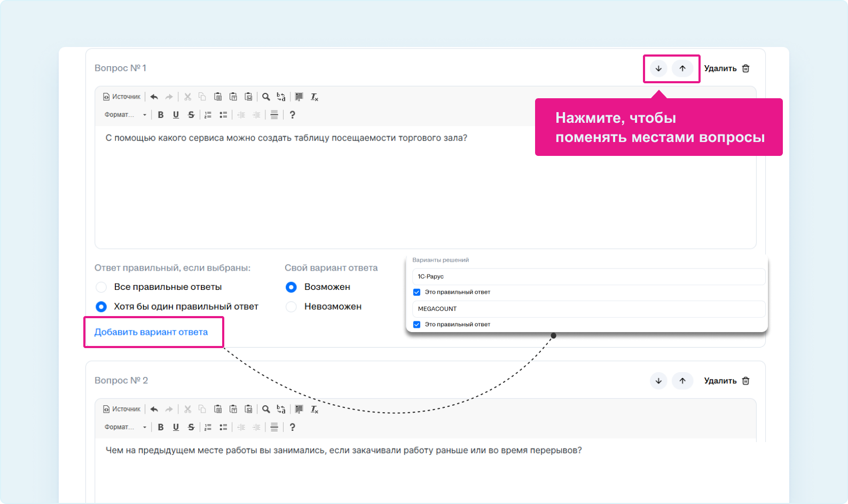Uncheck correct answer checkbox under MEGACOUNT

(x=417, y=325)
